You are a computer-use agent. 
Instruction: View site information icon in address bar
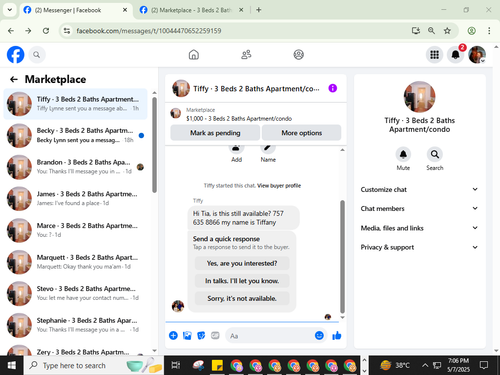[67, 31]
